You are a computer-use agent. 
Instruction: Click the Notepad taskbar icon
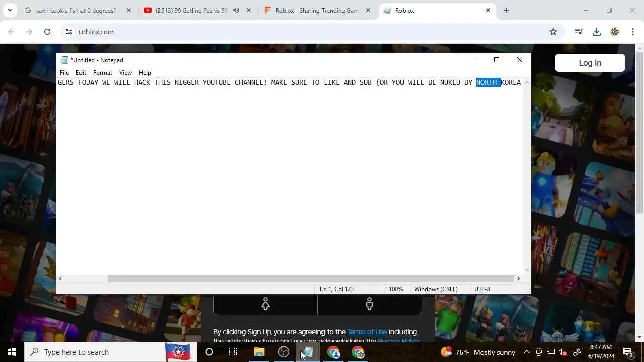pyautogui.click(x=308, y=352)
